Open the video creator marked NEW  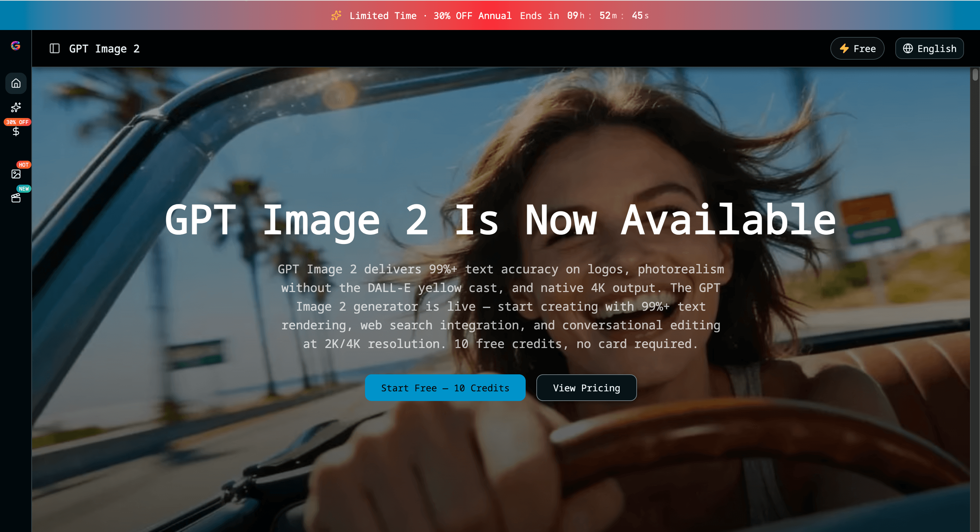[16, 198]
